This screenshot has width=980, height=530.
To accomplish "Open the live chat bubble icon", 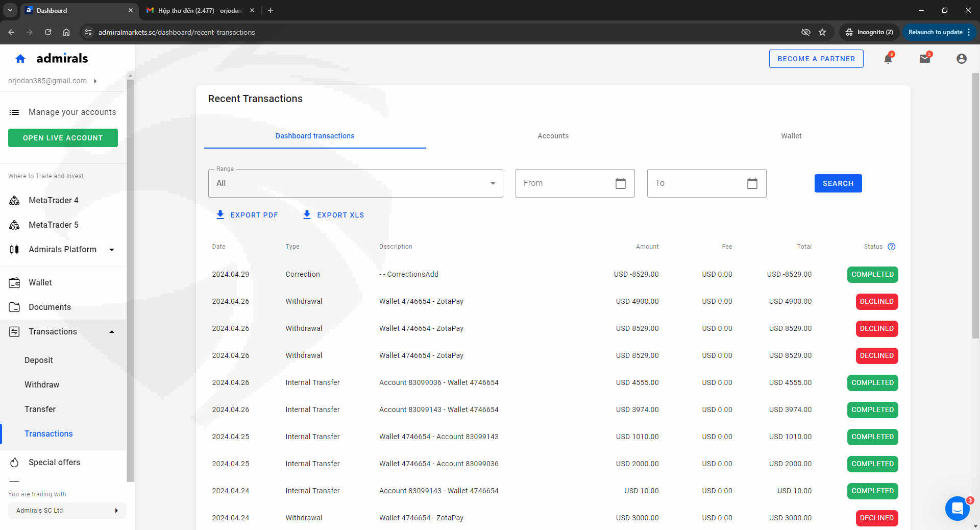I will pyautogui.click(x=958, y=509).
